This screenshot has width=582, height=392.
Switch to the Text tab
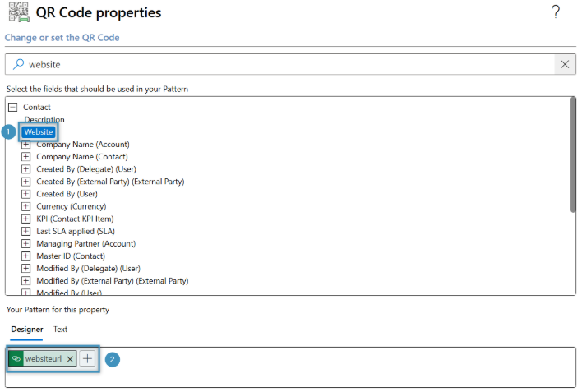61,329
